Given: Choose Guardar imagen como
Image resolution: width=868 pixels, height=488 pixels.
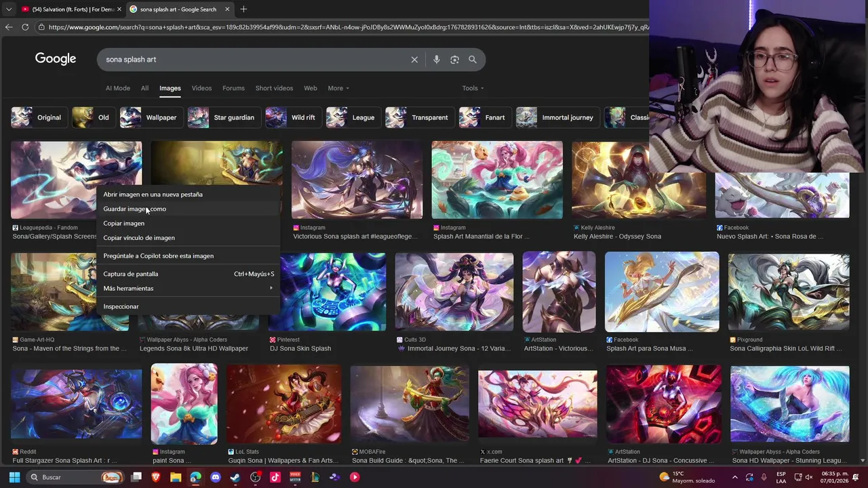Looking at the screenshot, I should (188, 209).
